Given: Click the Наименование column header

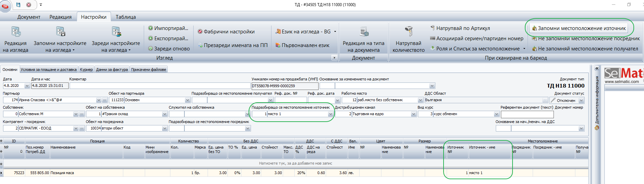Looking at the screenshot, I should 86,152.
